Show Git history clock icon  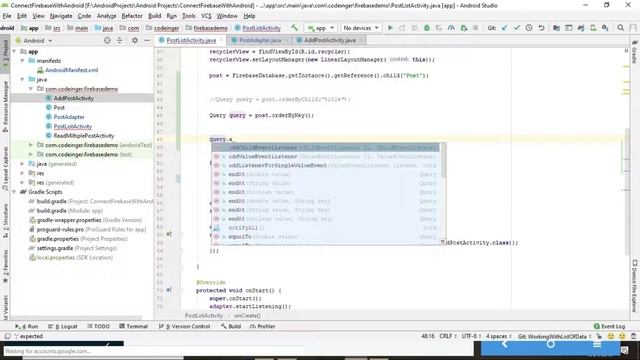click(x=529, y=28)
